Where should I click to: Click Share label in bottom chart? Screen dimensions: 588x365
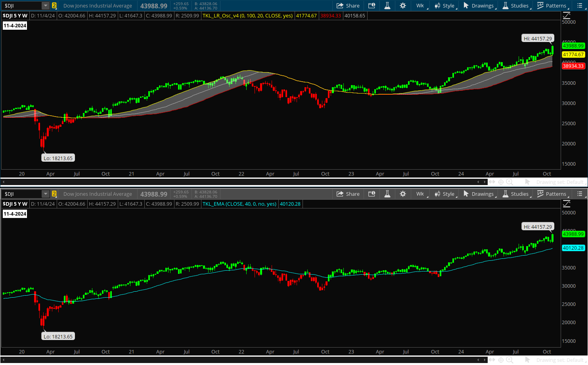tap(352, 194)
